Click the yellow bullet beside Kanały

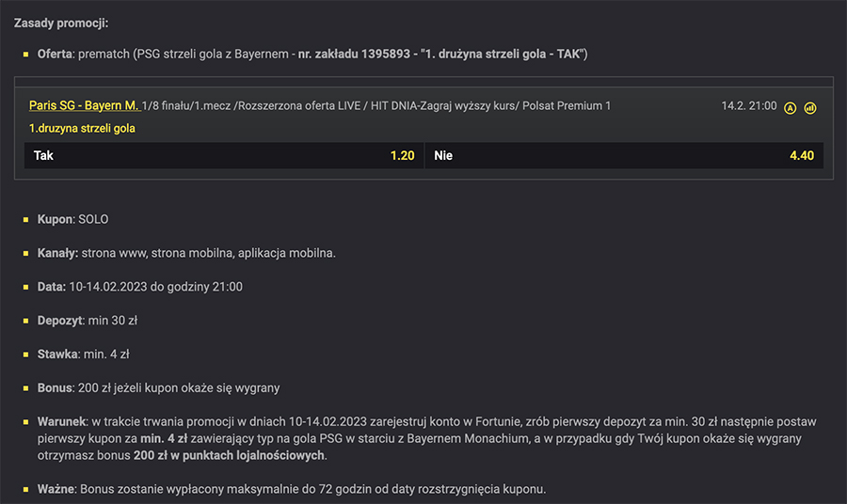click(27, 254)
